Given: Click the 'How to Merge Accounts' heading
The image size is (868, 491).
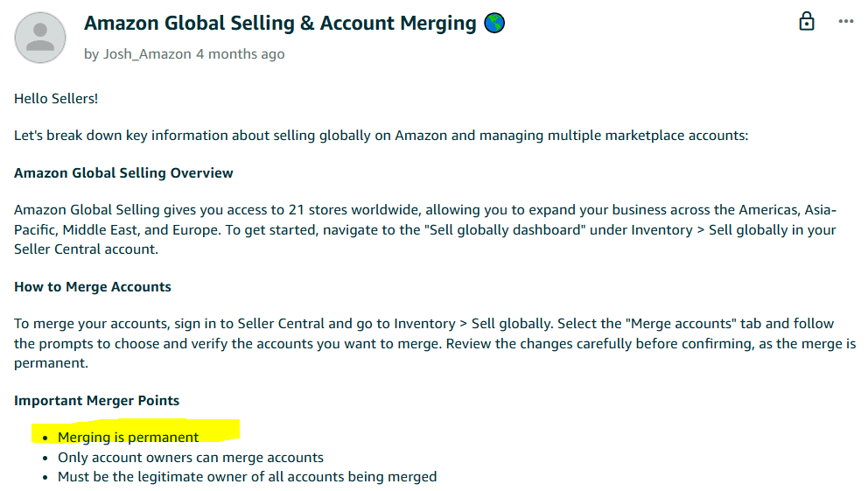Looking at the screenshot, I should pyautogui.click(x=93, y=287).
